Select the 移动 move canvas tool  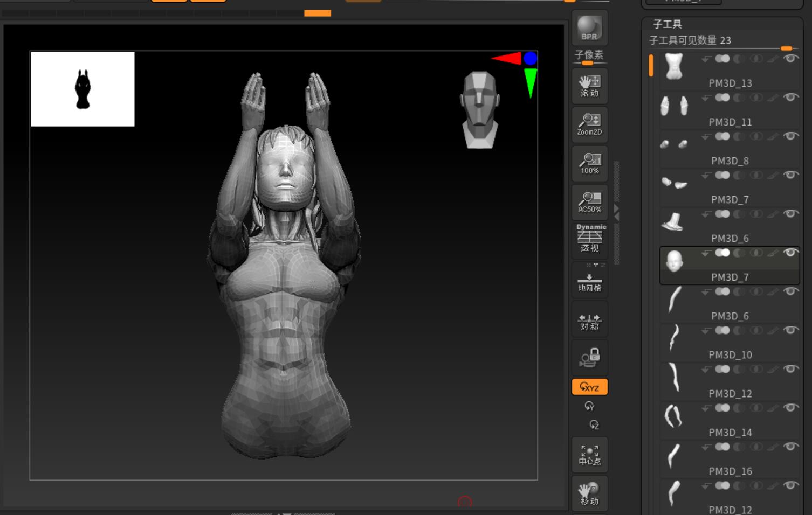pos(589,493)
